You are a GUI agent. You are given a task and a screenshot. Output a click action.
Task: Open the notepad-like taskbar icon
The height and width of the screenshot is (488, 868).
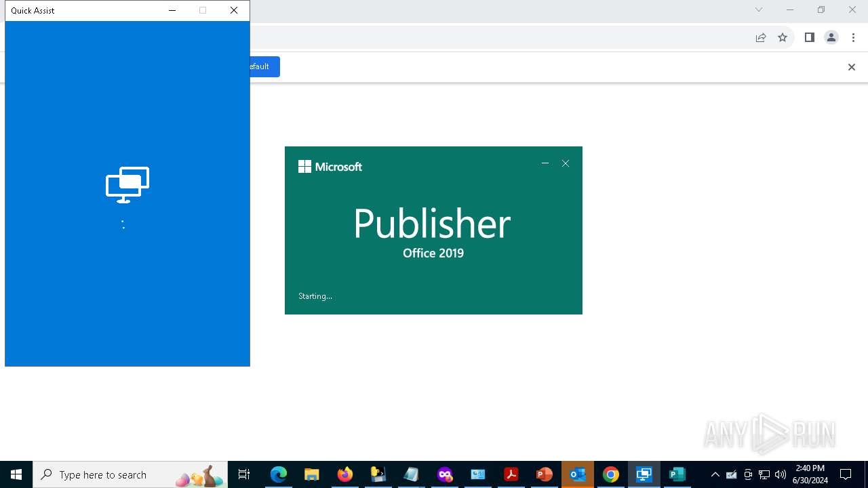pos(412,474)
